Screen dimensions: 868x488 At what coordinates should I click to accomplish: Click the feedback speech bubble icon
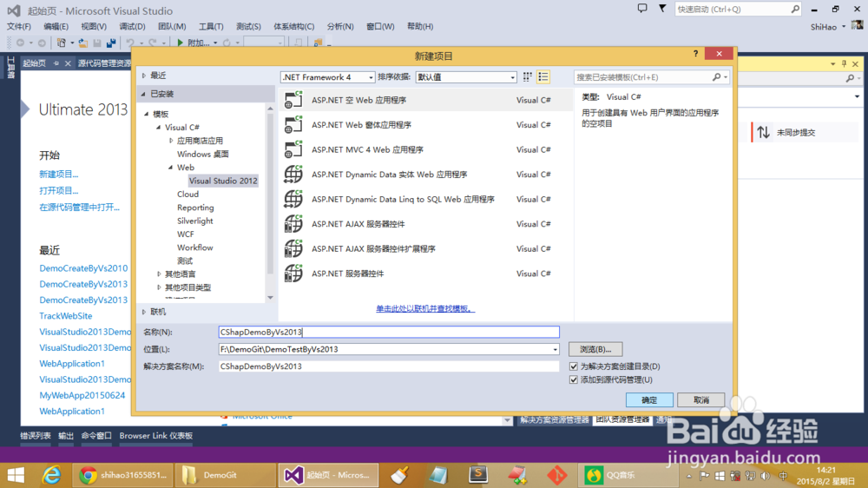pyautogui.click(x=642, y=9)
